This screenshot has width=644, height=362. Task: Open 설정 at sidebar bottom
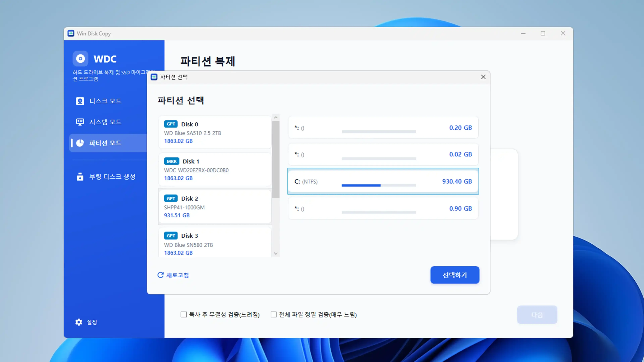point(86,322)
